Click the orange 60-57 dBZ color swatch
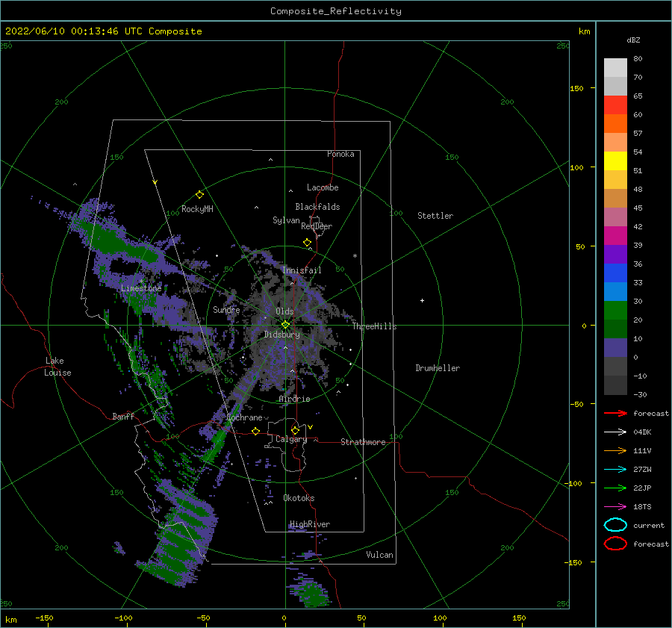Image resolution: width=672 pixels, height=628 pixels. click(x=615, y=124)
